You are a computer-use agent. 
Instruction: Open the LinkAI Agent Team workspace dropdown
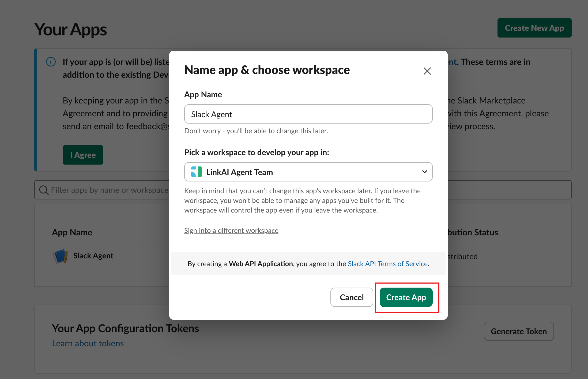coord(308,172)
